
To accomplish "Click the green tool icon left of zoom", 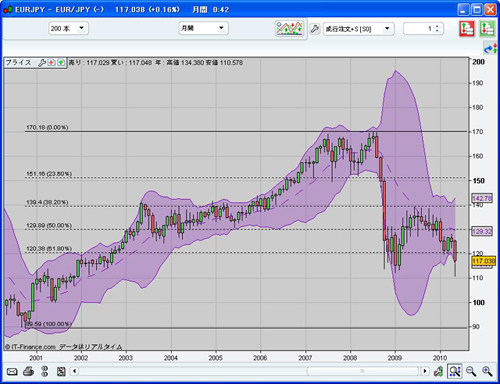I will pyautogui.click(x=439, y=371).
